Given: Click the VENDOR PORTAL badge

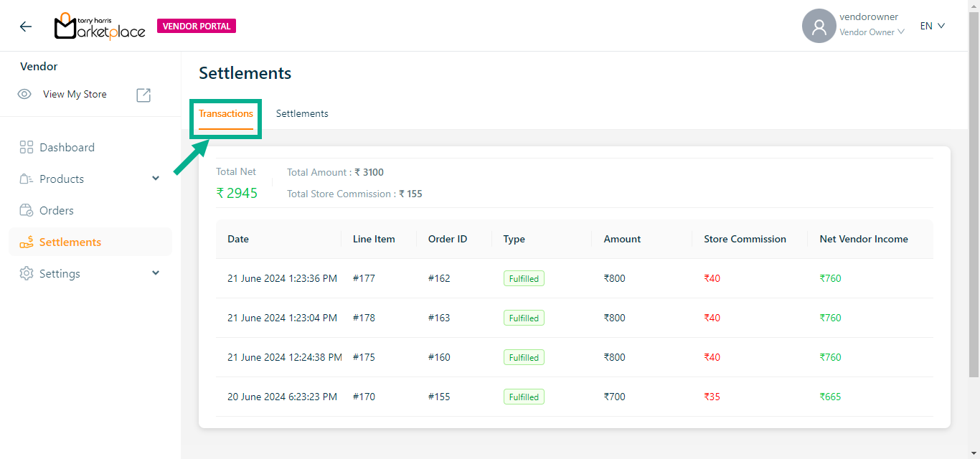Looking at the screenshot, I should coord(197,27).
